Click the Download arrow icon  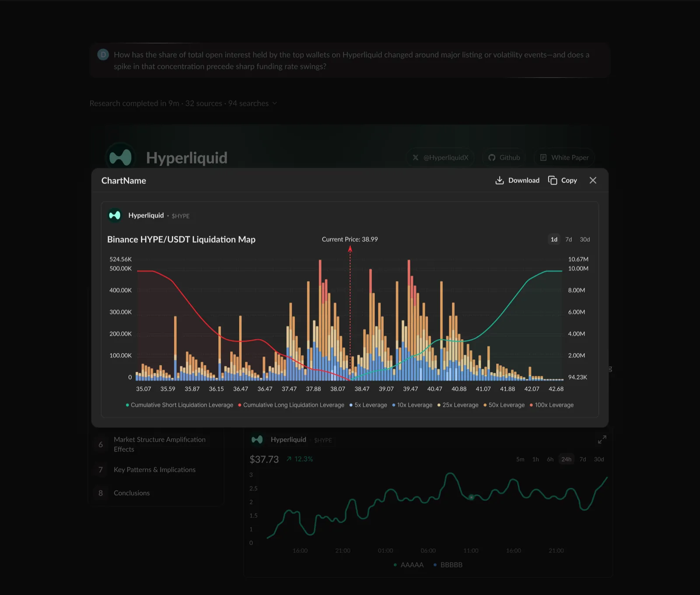tap(499, 181)
